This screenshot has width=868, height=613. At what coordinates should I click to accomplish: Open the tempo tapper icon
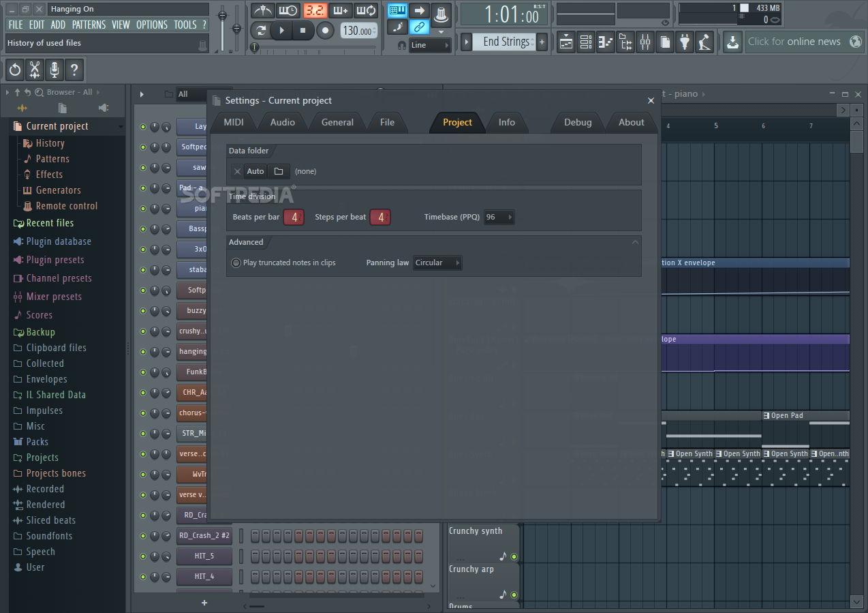(704, 42)
